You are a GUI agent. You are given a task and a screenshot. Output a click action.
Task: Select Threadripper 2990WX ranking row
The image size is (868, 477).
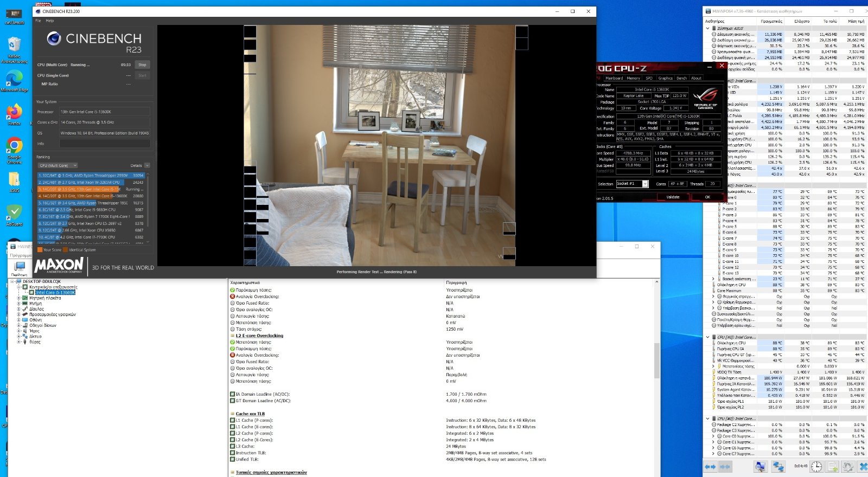pos(91,176)
